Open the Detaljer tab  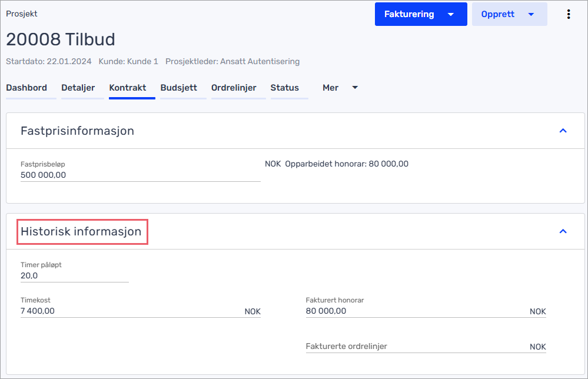coord(78,88)
